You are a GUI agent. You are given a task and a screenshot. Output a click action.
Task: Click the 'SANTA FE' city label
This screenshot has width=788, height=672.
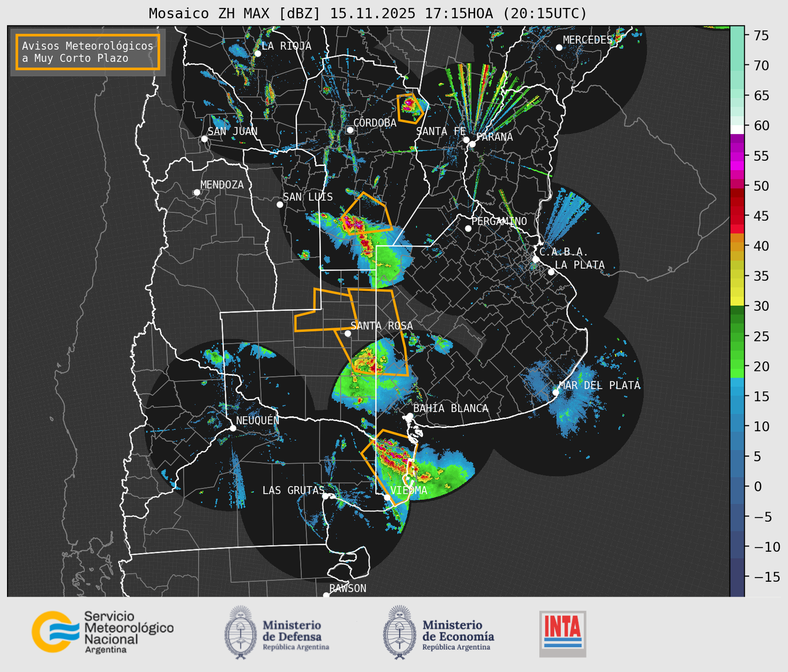[x=441, y=131]
